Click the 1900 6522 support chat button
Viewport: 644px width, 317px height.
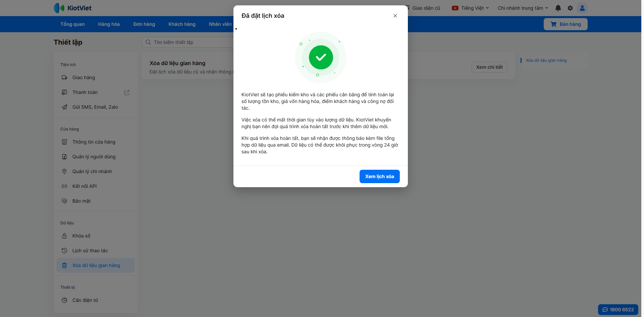pos(618,310)
